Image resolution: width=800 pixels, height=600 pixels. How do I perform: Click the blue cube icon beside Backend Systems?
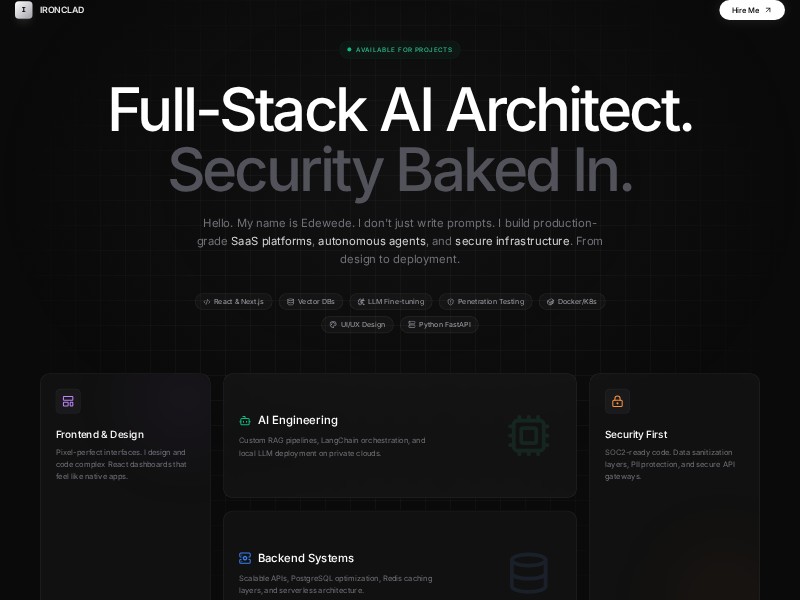[x=245, y=558]
